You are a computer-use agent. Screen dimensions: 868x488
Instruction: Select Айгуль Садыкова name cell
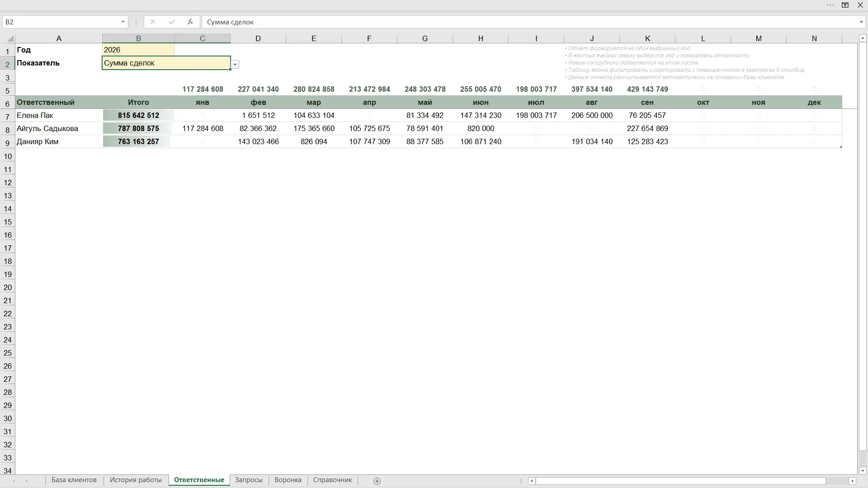(x=59, y=128)
